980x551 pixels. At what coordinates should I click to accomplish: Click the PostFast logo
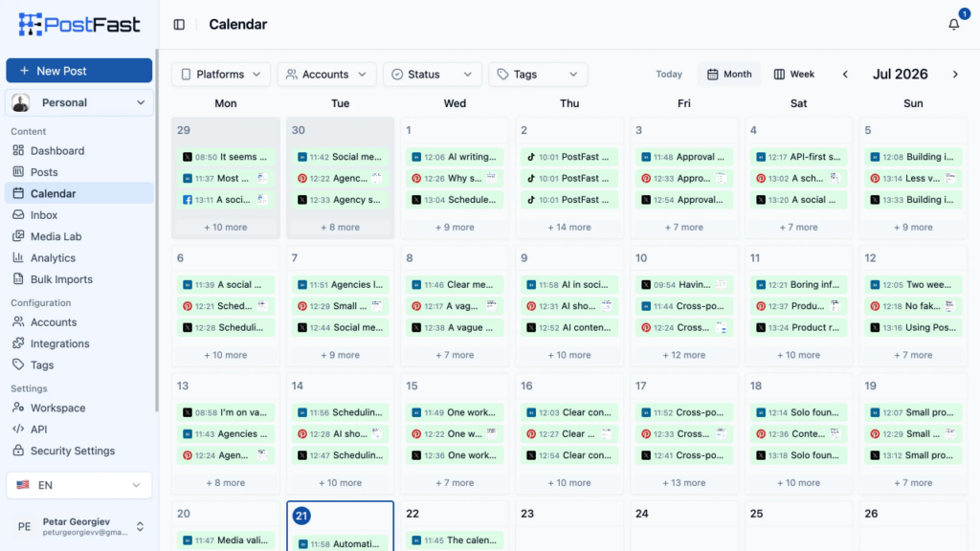click(x=79, y=24)
